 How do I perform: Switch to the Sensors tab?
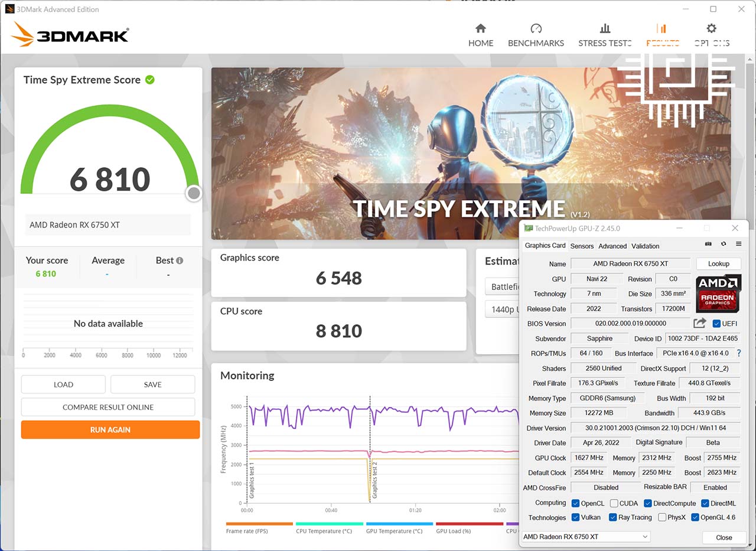(582, 246)
